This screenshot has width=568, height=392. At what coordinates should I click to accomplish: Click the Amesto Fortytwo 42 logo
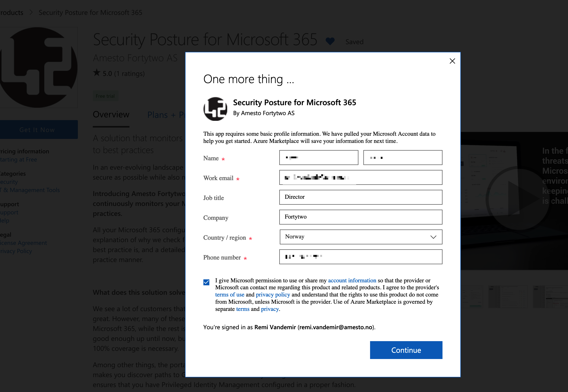coord(39,67)
